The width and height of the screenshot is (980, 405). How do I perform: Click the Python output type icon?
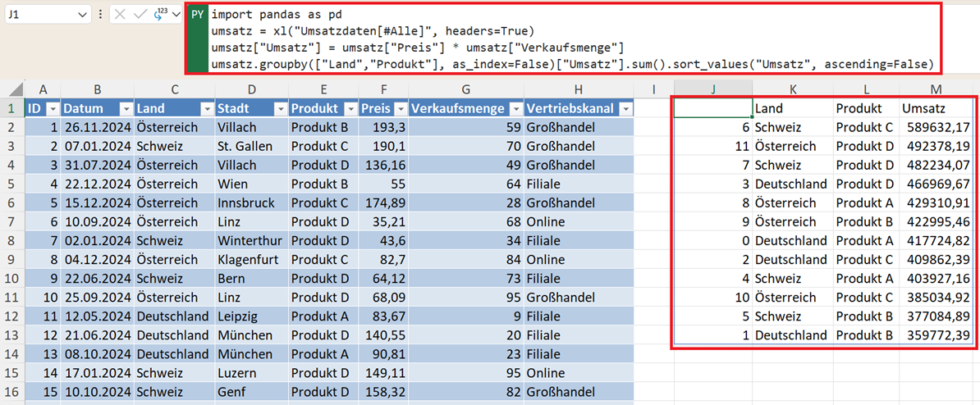tap(158, 15)
